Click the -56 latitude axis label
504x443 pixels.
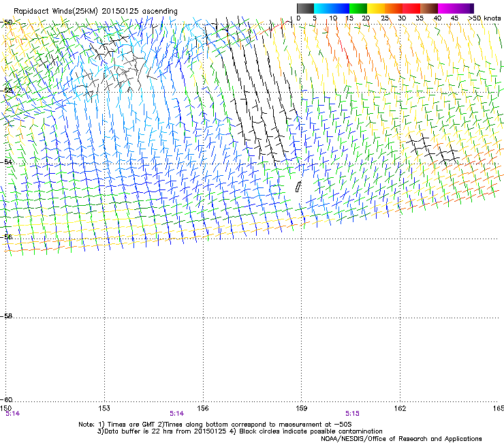pyautogui.click(x=6, y=236)
